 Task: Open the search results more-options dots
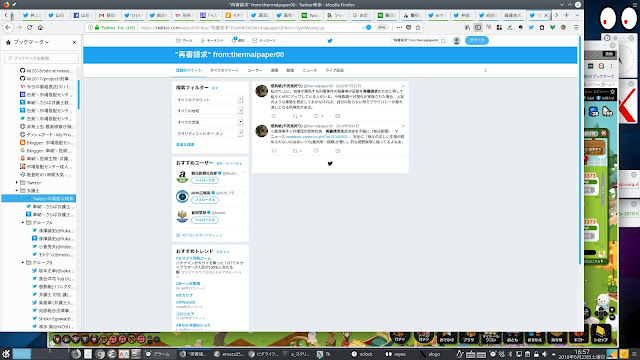point(485,70)
